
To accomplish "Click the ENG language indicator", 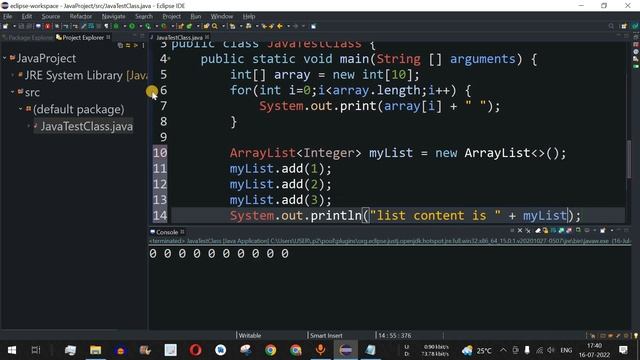I will tap(566, 350).
